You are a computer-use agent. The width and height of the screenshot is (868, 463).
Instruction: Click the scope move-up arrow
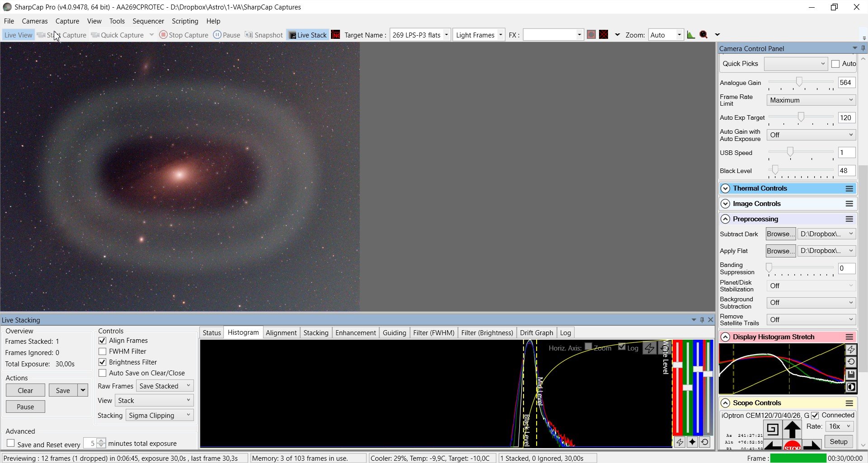click(792, 429)
